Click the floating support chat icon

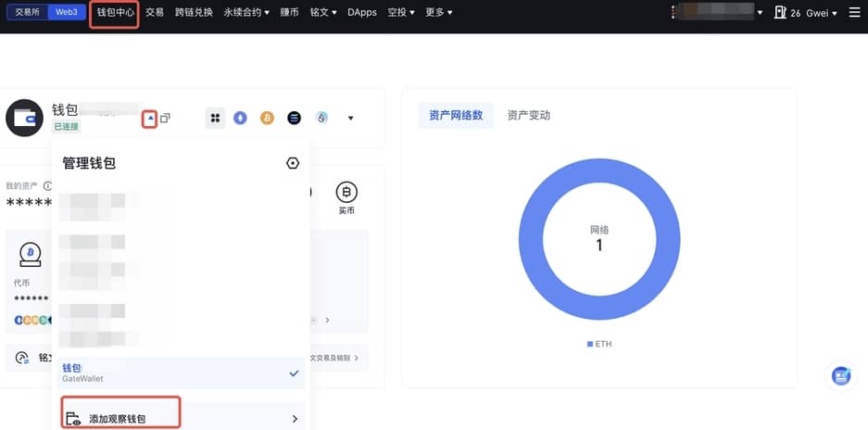click(841, 376)
